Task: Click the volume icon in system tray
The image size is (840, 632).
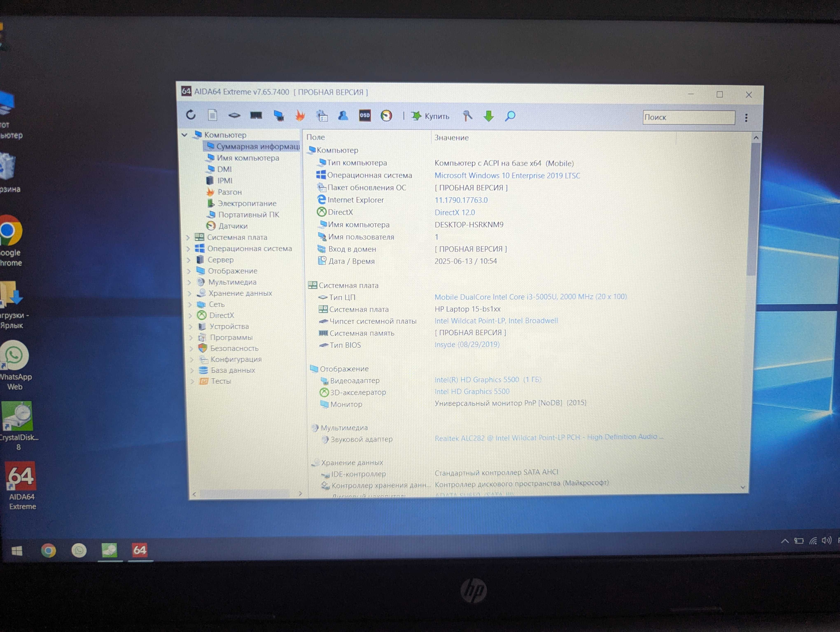Action: [x=826, y=541]
